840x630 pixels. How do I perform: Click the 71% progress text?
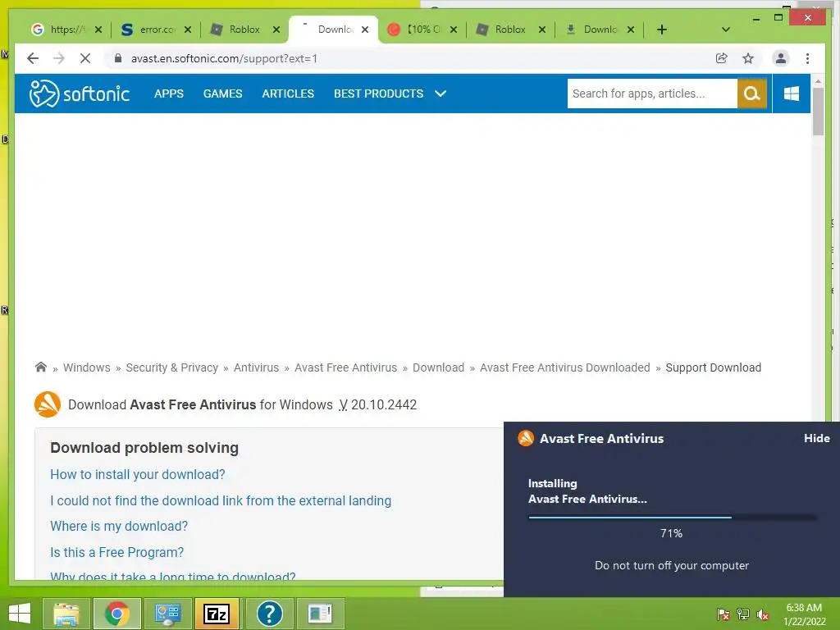point(671,533)
